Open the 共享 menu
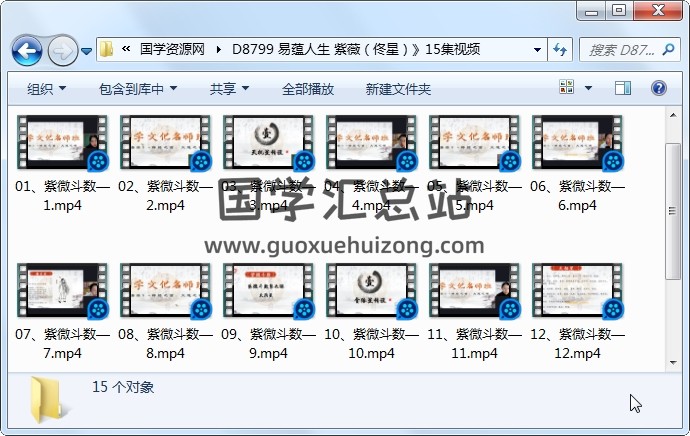 pyautogui.click(x=229, y=89)
